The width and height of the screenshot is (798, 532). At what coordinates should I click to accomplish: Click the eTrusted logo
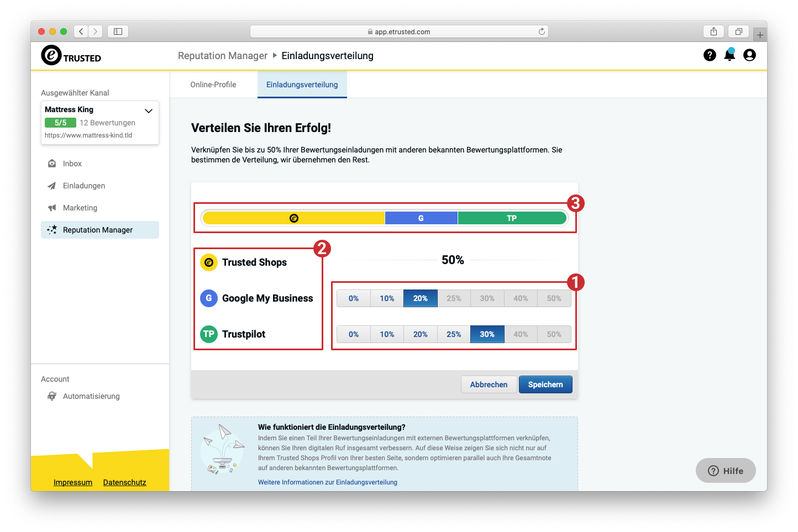coord(71,56)
